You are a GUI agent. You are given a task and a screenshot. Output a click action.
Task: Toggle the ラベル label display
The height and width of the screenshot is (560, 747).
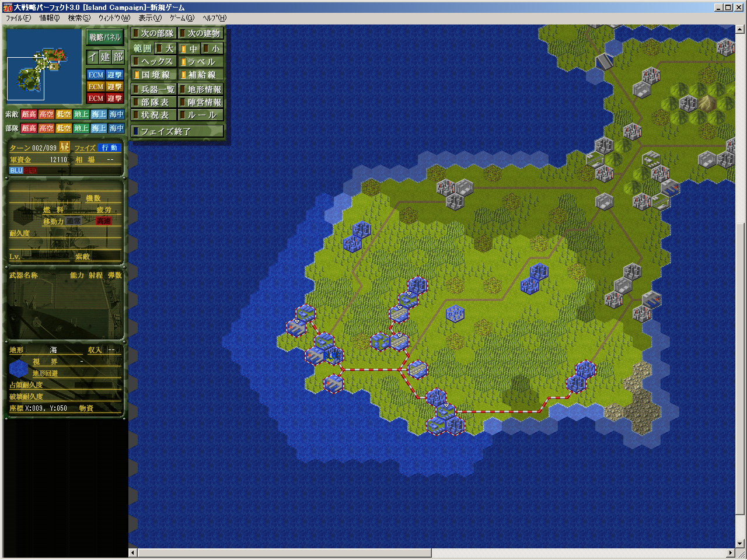pos(201,61)
